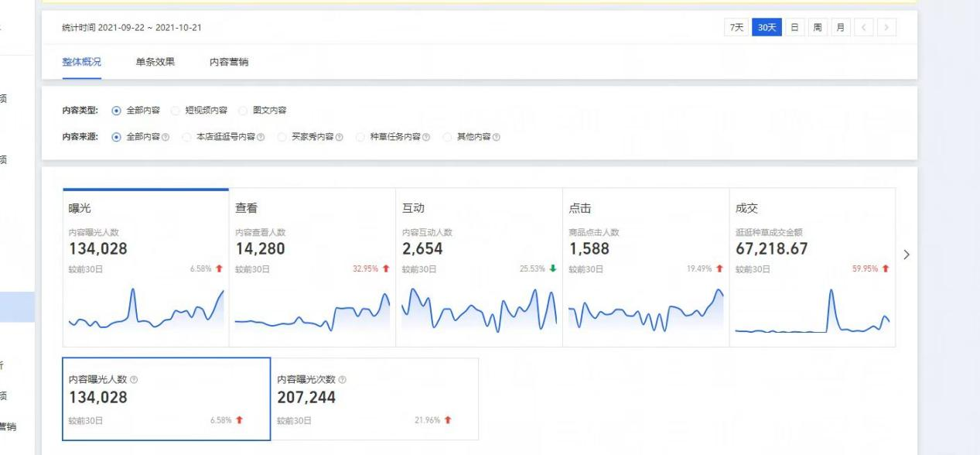Click help icon next to 本店逛逛号内容

tap(261, 137)
